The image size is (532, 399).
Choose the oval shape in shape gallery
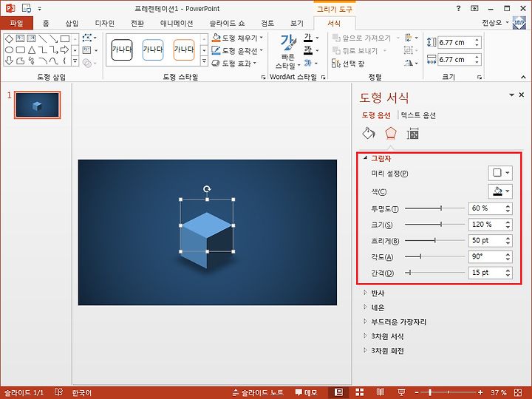9,50
